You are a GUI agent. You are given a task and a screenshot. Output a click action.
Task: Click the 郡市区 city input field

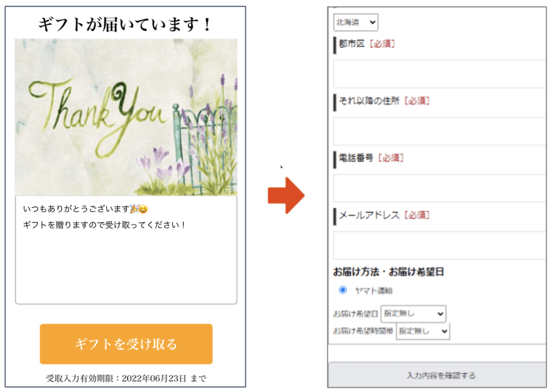coord(439,74)
